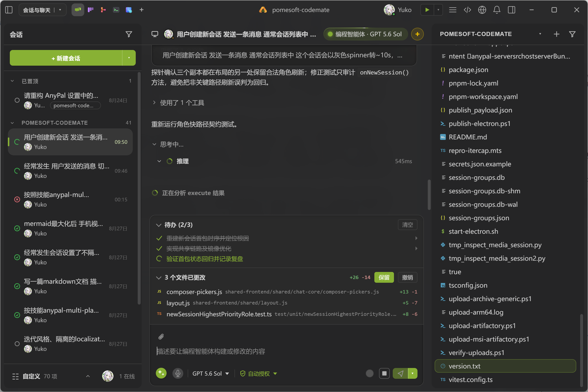This screenshot has width=588, height=392.
Task: Open README.md in file explorer
Action: click(505, 137)
